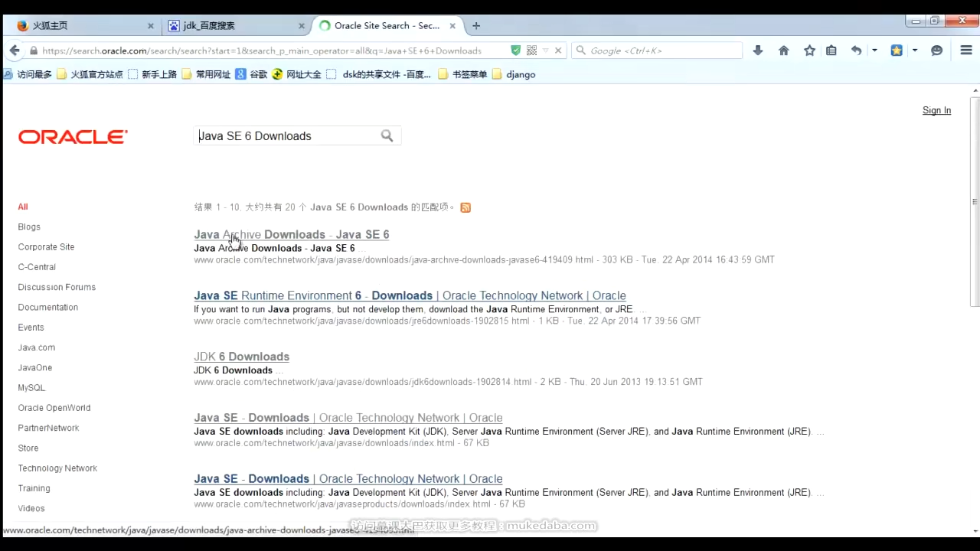Open dsk的共享文件 bookmark

(379, 74)
